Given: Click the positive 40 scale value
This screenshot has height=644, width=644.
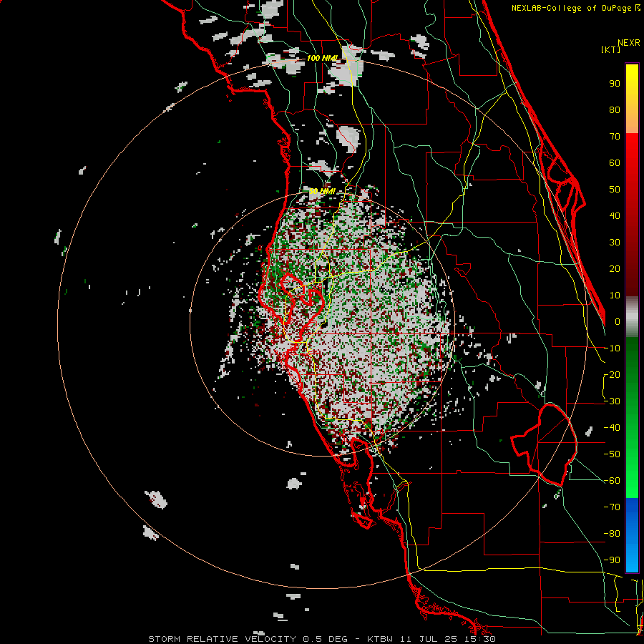Looking at the screenshot, I should pos(615,215).
